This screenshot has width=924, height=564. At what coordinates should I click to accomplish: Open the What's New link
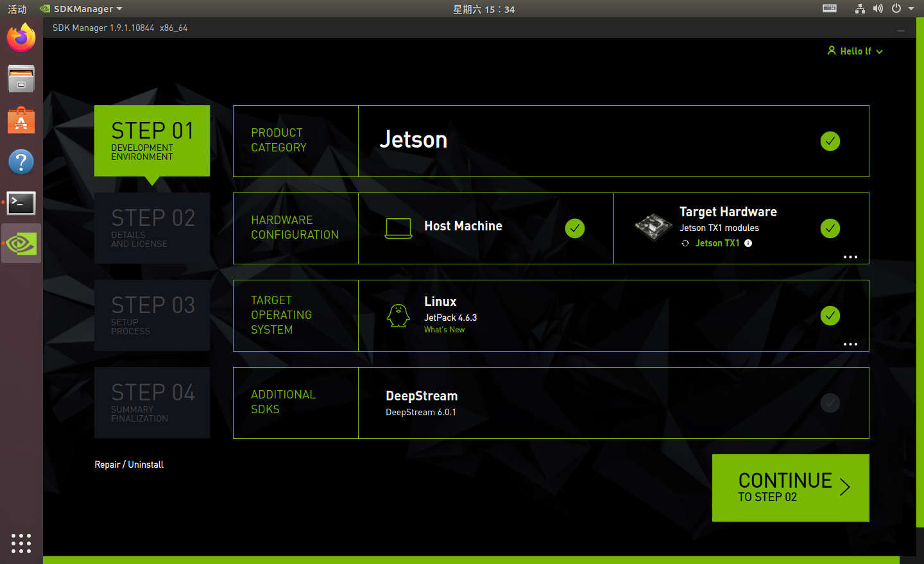pos(444,330)
